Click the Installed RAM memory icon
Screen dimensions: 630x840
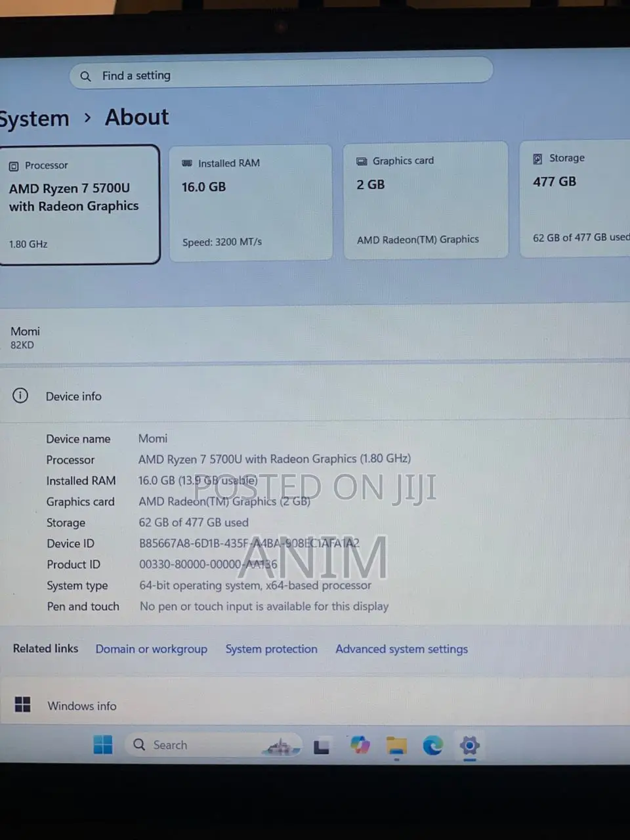click(x=187, y=163)
